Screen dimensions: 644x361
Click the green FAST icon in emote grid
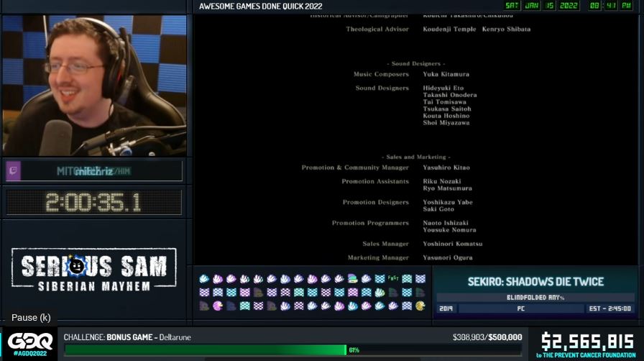(393, 278)
